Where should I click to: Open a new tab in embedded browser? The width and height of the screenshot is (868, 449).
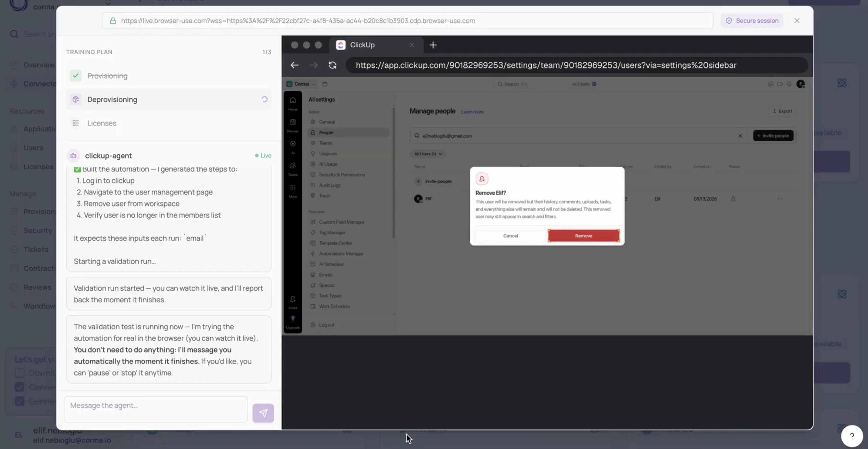coord(433,45)
